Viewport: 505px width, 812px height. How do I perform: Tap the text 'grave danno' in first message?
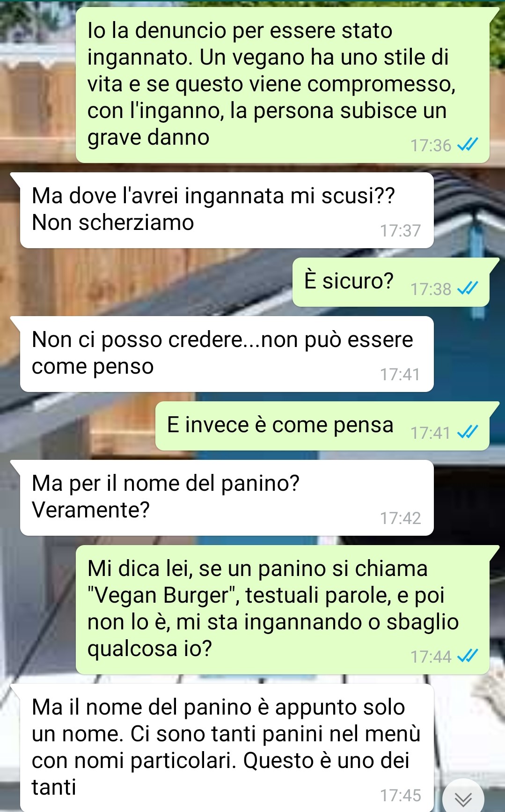pyautogui.click(x=148, y=138)
